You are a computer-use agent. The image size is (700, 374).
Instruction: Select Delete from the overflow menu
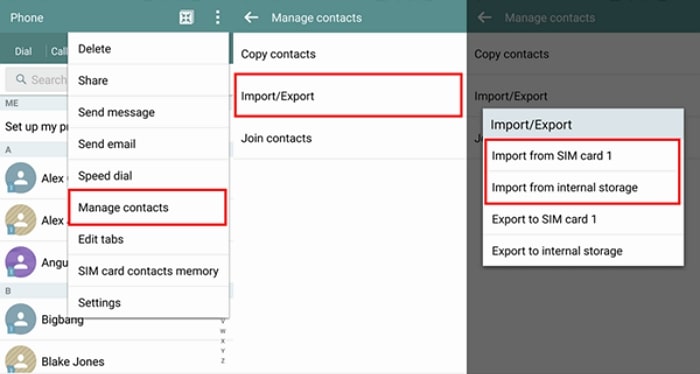coord(148,49)
